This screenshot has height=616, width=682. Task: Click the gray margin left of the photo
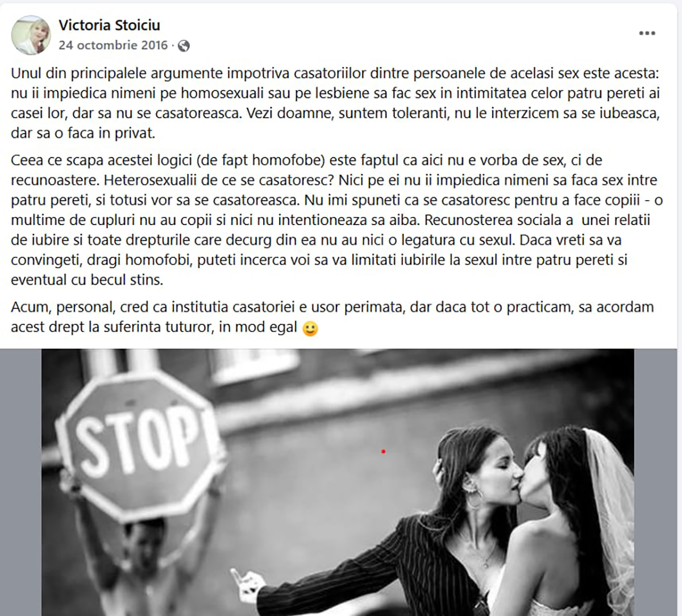coord(20,482)
